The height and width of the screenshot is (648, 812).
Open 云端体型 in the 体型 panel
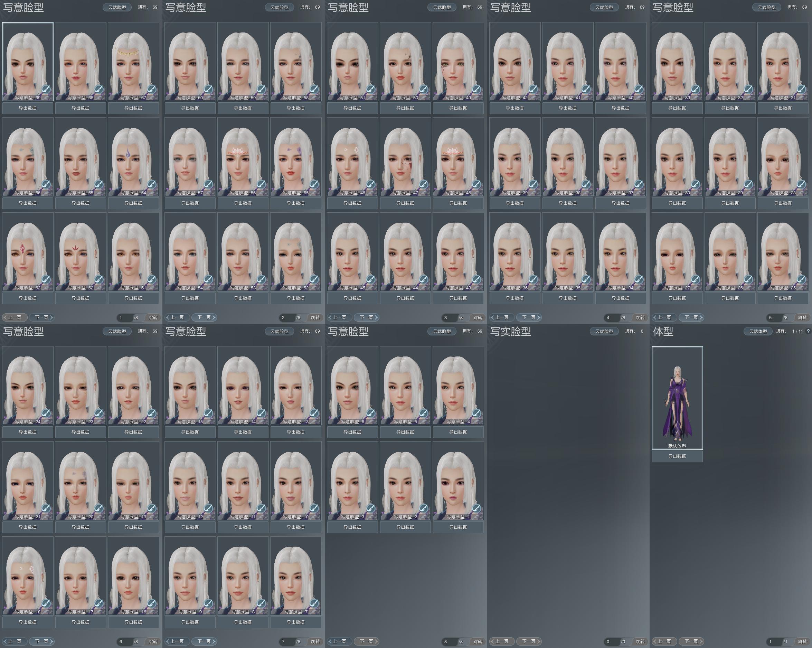coord(758,331)
